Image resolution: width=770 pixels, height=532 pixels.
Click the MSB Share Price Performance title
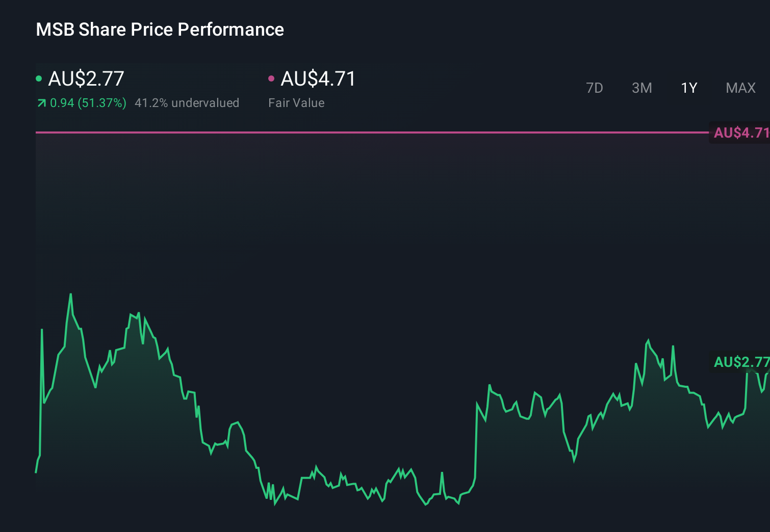[x=160, y=29]
